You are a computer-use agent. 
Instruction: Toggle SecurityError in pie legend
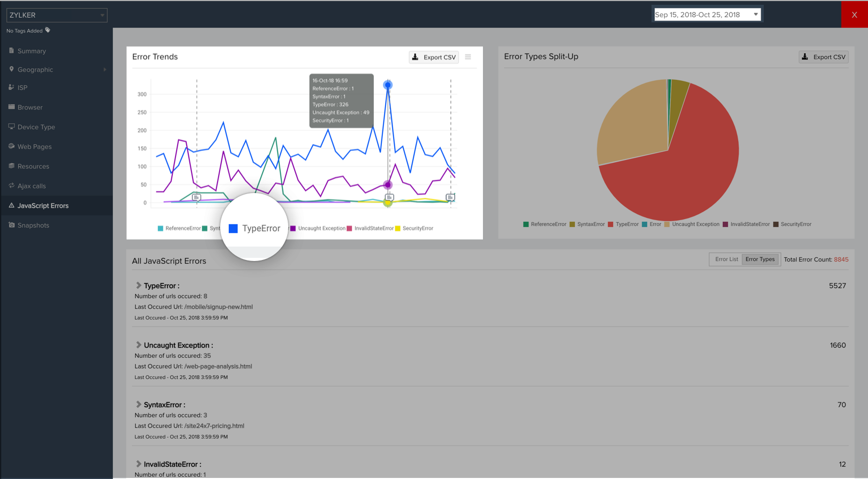792,224
